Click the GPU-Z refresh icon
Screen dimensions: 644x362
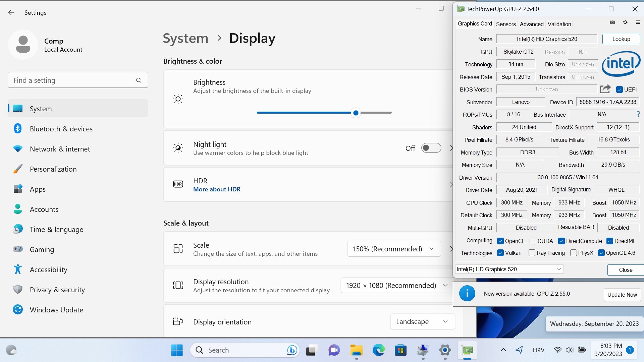tap(625, 22)
